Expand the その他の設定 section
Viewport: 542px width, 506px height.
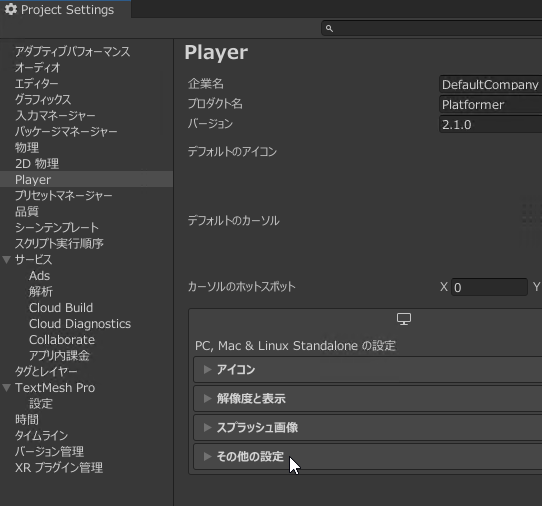coord(367,457)
